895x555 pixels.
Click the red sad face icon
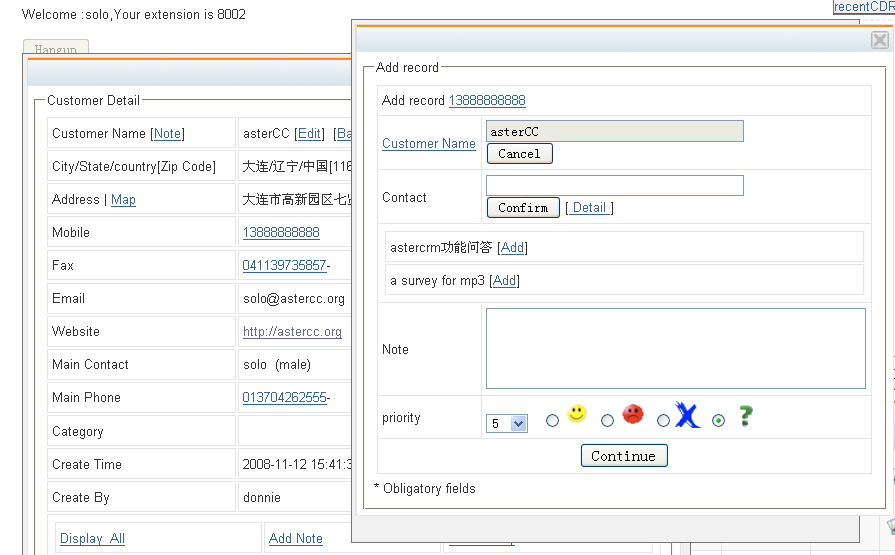point(632,414)
